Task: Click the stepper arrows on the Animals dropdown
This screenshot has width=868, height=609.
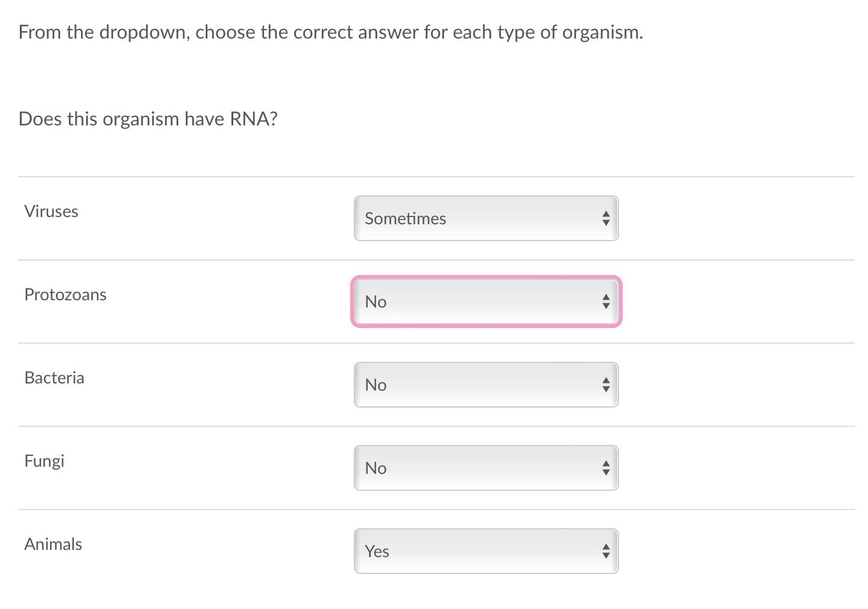Action: (x=606, y=551)
